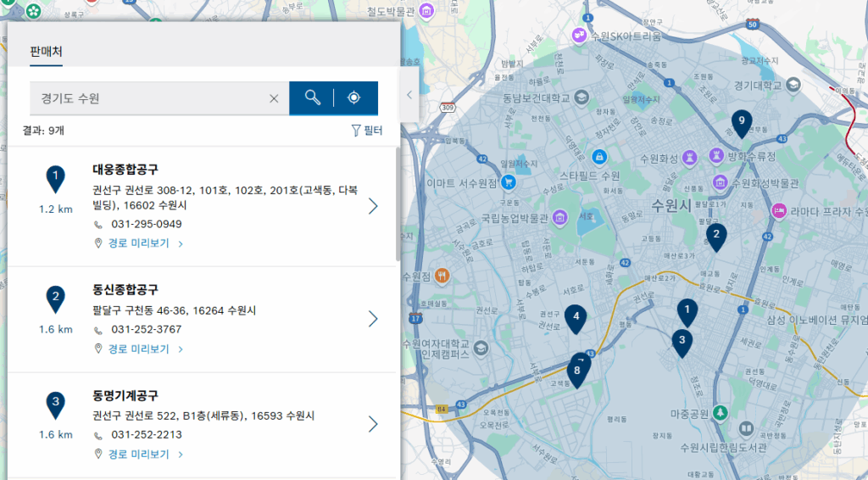This screenshot has height=480, width=868.
Task: Use current location target icon
Action: [353, 98]
